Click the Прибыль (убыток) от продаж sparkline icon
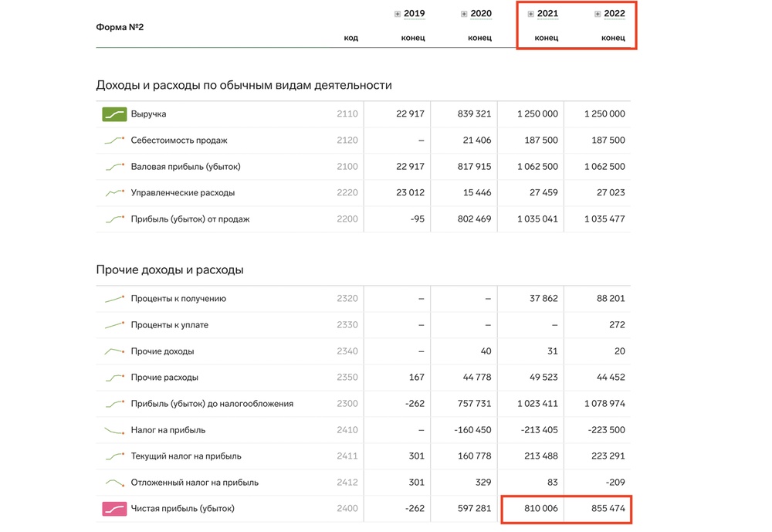Viewport: 772px width, 532px height. pyautogui.click(x=114, y=219)
